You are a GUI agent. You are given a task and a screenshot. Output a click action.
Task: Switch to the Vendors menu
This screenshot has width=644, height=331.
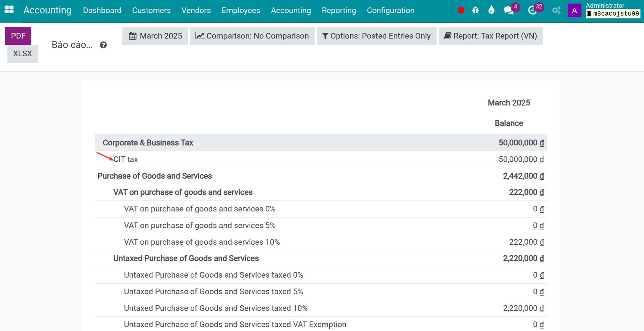tap(195, 10)
